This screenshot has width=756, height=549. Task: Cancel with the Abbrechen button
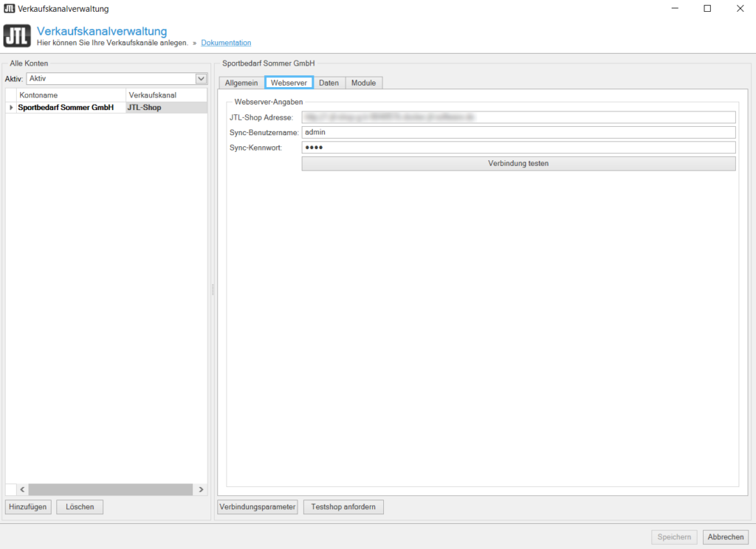point(725,537)
